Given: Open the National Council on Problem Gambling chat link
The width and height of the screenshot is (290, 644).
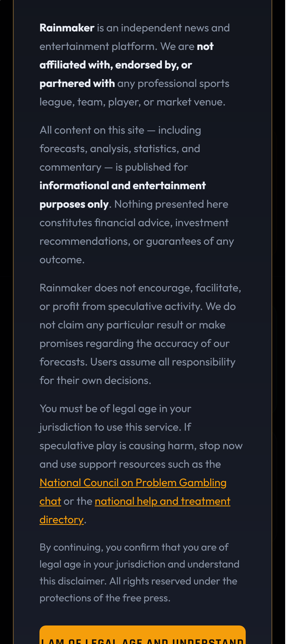Looking at the screenshot, I should coord(133,483).
